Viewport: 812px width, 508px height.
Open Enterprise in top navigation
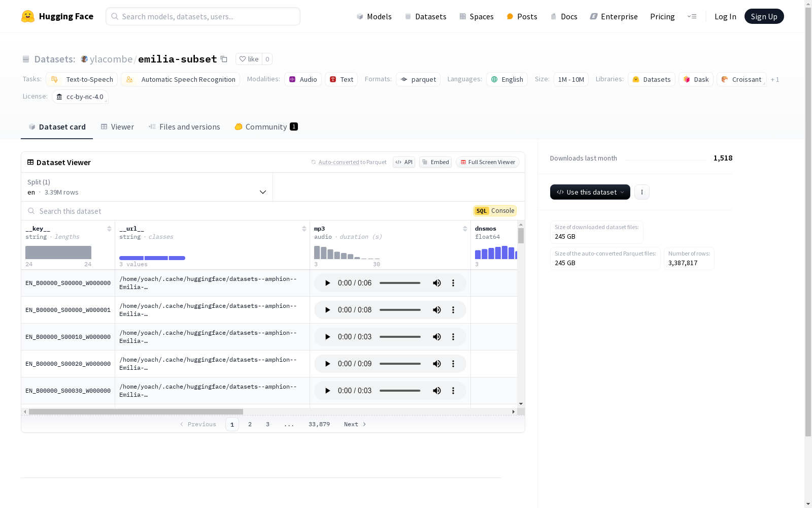tap(614, 16)
